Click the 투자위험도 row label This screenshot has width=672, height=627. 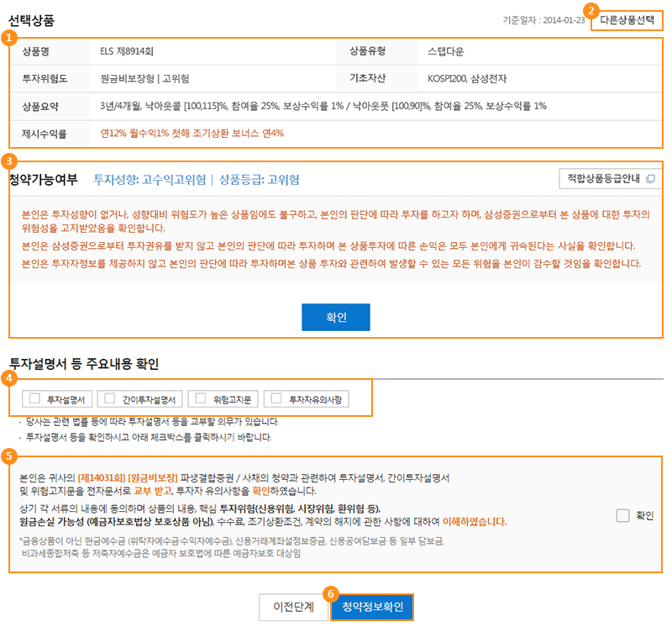pyautogui.click(x=45, y=79)
